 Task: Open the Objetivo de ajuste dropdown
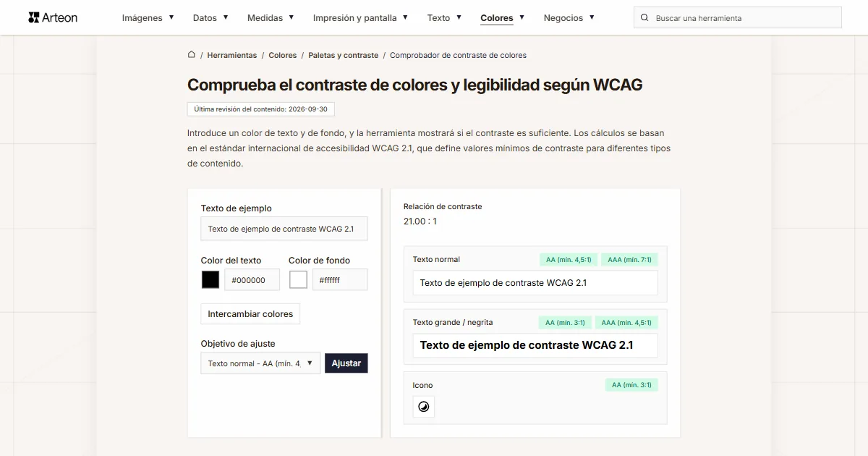[x=260, y=363]
